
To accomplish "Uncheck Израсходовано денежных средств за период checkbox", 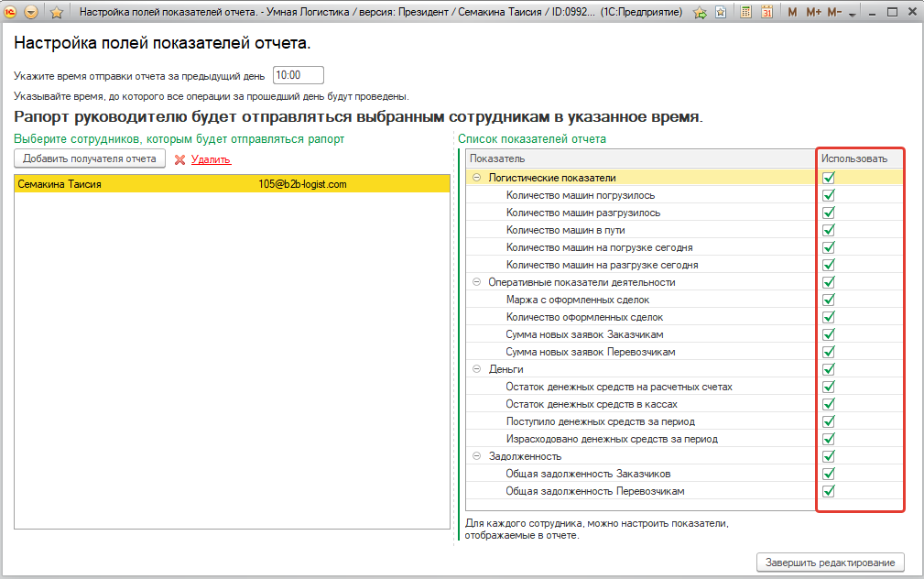I will tap(829, 439).
